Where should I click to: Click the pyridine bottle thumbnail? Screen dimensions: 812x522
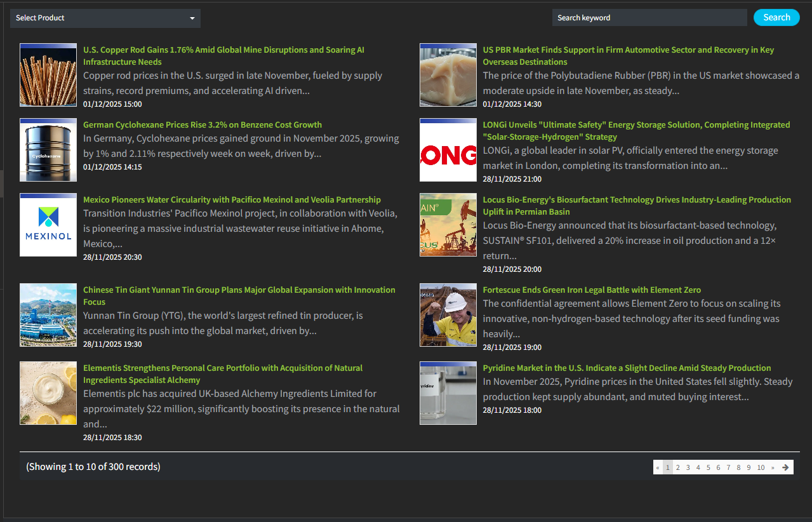tap(448, 393)
